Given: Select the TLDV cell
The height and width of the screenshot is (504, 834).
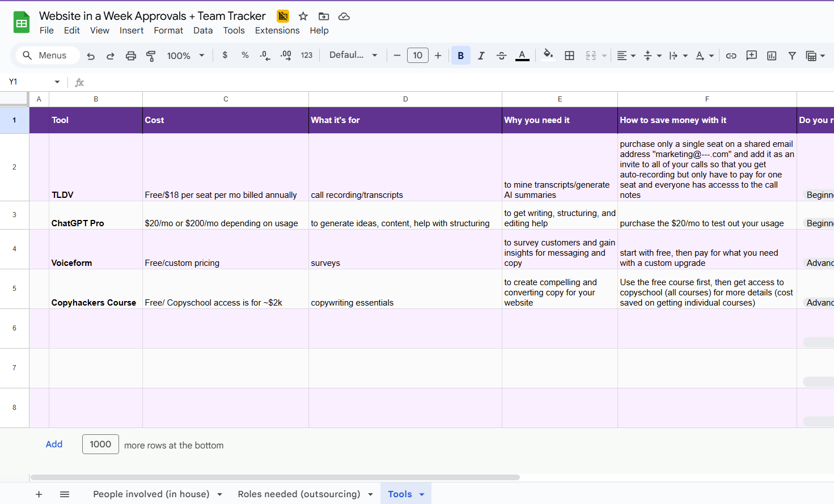Looking at the screenshot, I should [96, 167].
